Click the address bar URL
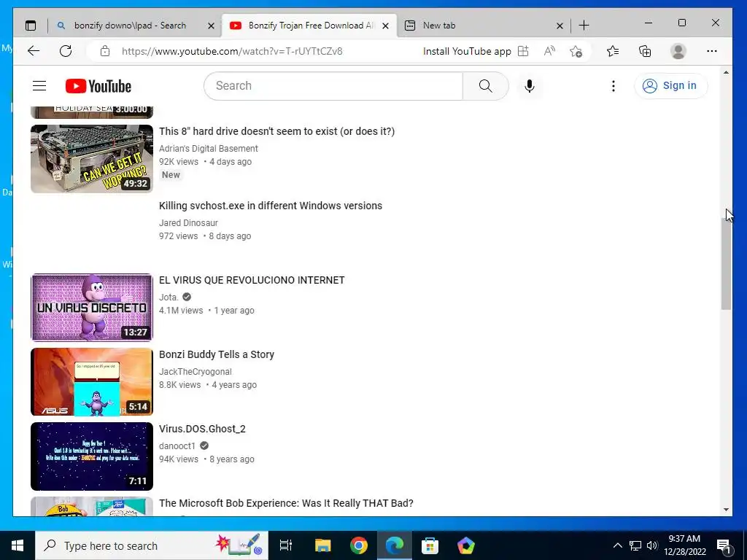 tap(232, 51)
